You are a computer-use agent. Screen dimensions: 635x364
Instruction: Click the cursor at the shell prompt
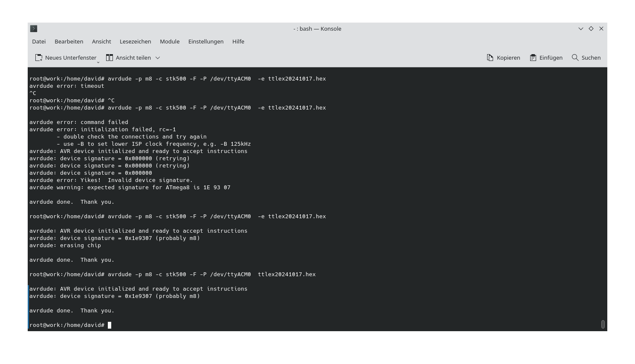point(110,325)
